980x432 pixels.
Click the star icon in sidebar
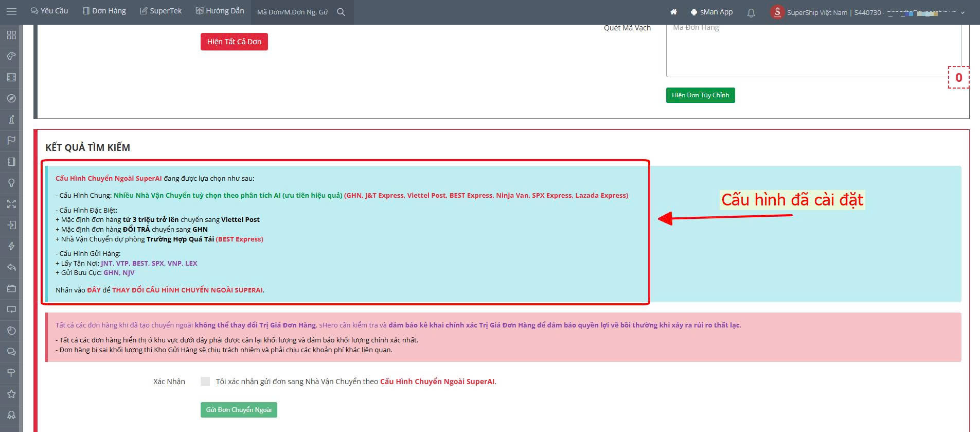coord(11,394)
